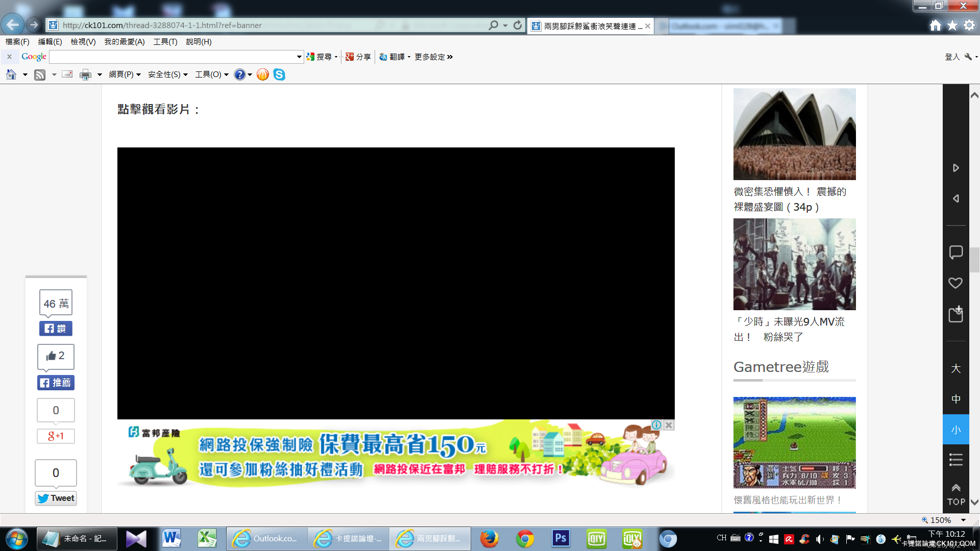Open Firefox from the taskbar
The image size is (980, 551).
pos(489,538)
